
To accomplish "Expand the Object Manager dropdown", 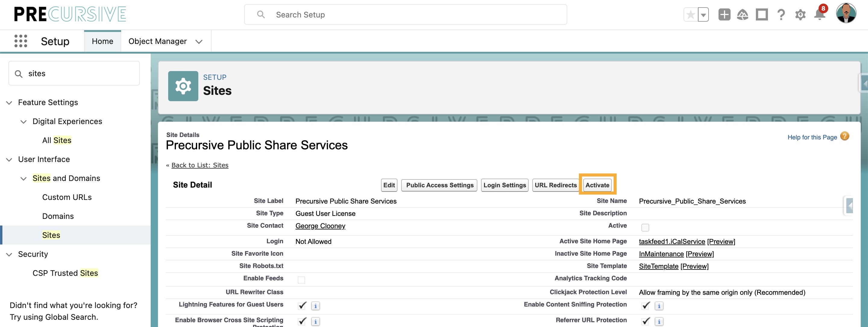I will click(199, 42).
